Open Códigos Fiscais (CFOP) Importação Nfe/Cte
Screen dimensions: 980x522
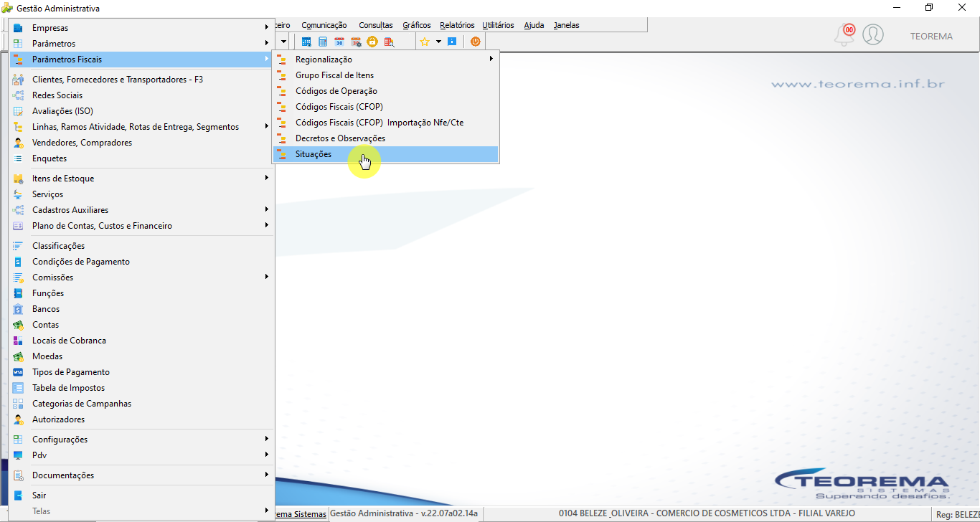(x=385, y=123)
